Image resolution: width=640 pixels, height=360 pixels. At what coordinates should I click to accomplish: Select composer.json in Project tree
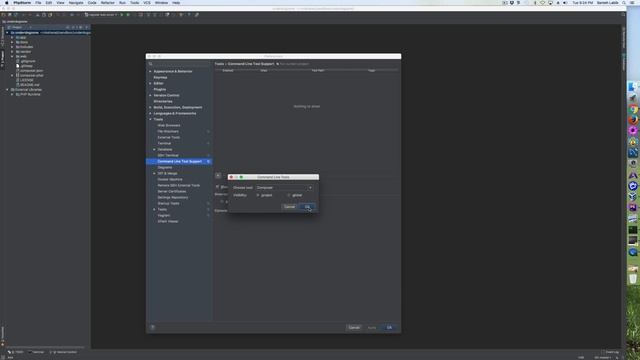[x=31, y=71]
